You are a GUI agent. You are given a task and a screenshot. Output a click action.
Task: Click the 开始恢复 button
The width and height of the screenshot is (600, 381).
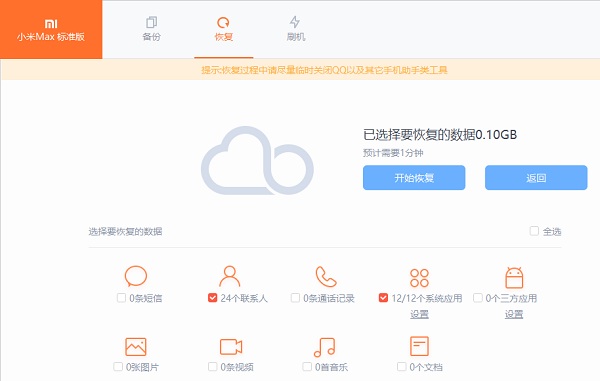pyautogui.click(x=414, y=177)
